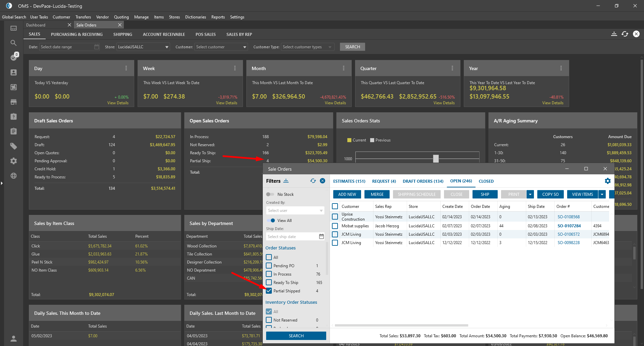Image resolution: width=644 pixels, height=346 pixels.
Task: Open the Day card three-dot menu
Action: 126,68
